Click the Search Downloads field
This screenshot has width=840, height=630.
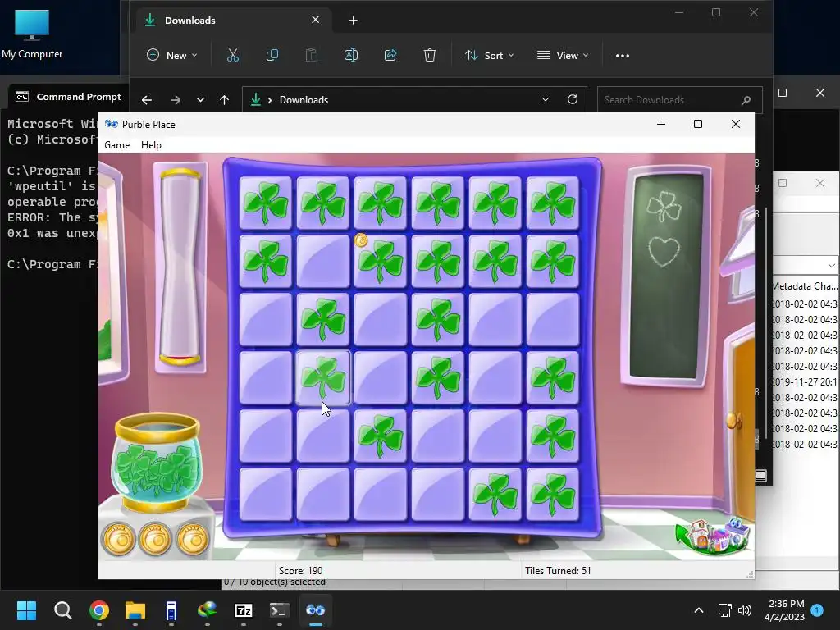(x=679, y=99)
